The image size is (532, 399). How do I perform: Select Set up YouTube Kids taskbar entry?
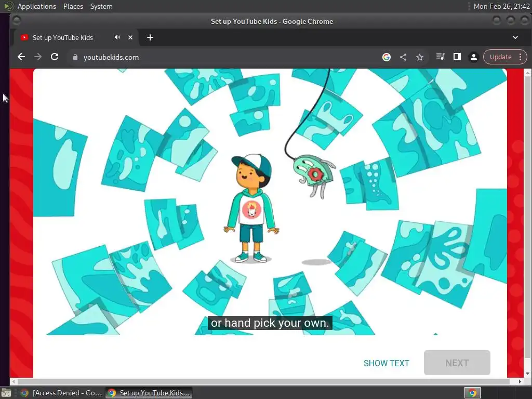[x=149, y=393]
